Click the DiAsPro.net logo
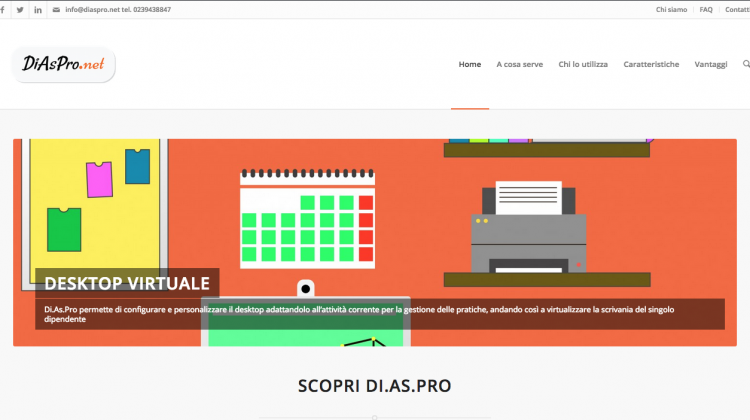The height and width of the screenshot is (420, 750). click(63, 65)
